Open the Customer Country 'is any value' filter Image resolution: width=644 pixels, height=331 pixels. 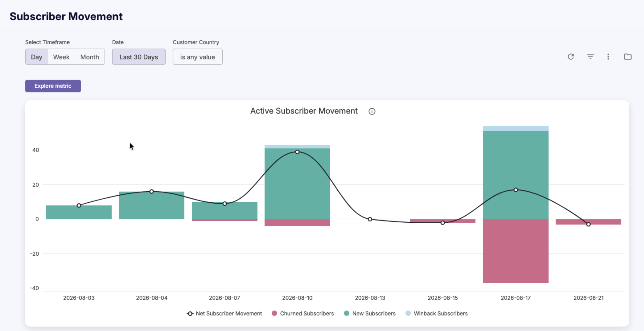pos(197,57)
